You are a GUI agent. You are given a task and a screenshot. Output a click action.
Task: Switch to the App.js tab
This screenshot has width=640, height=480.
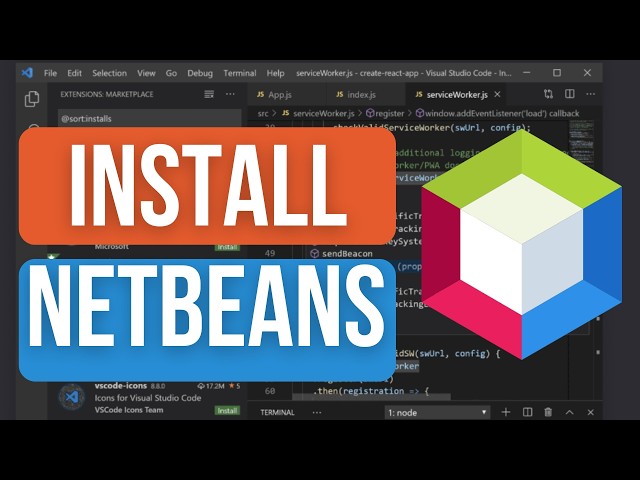[x=287, y=94]
